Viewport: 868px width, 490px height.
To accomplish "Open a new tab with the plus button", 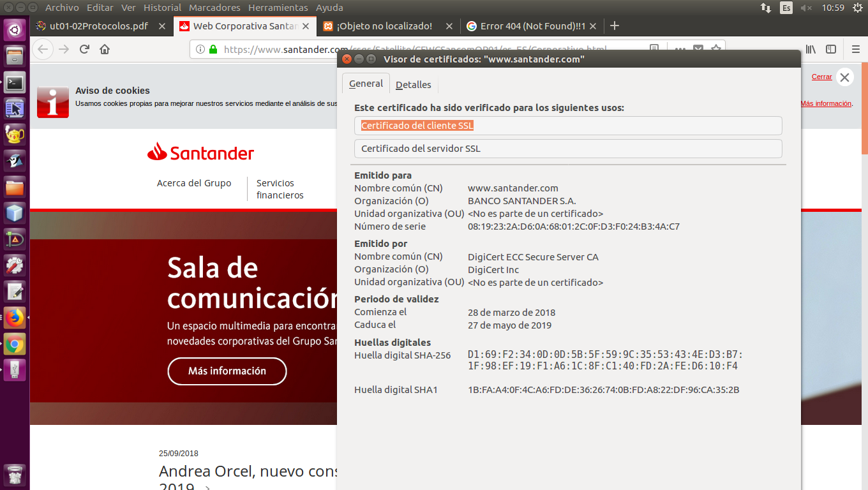I will point(615,26).
